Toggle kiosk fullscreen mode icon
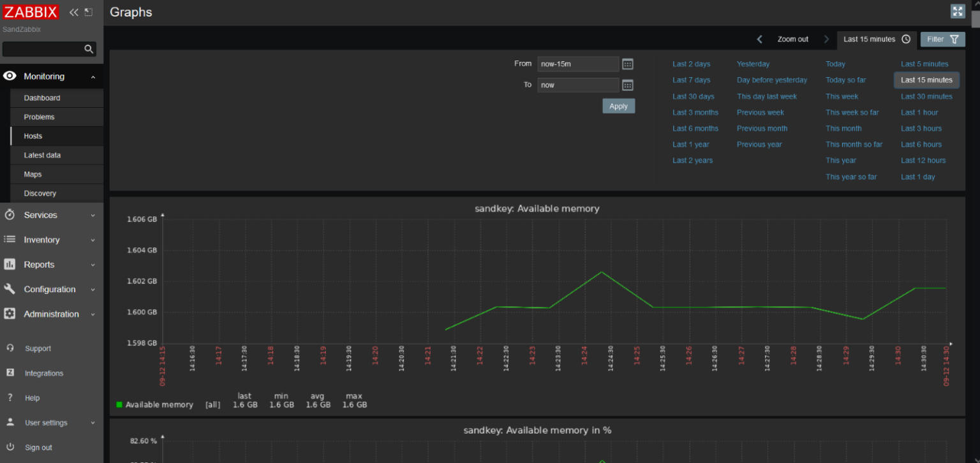This screenshot has width=980, height=463. tap(957, 11)
